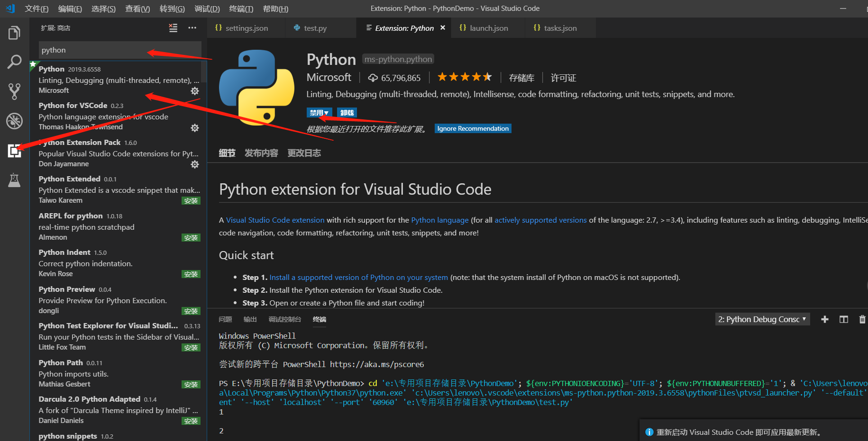This screenshot has width=868, height=441.
Task: Click the large Python logo image
Action: (256, 88)
